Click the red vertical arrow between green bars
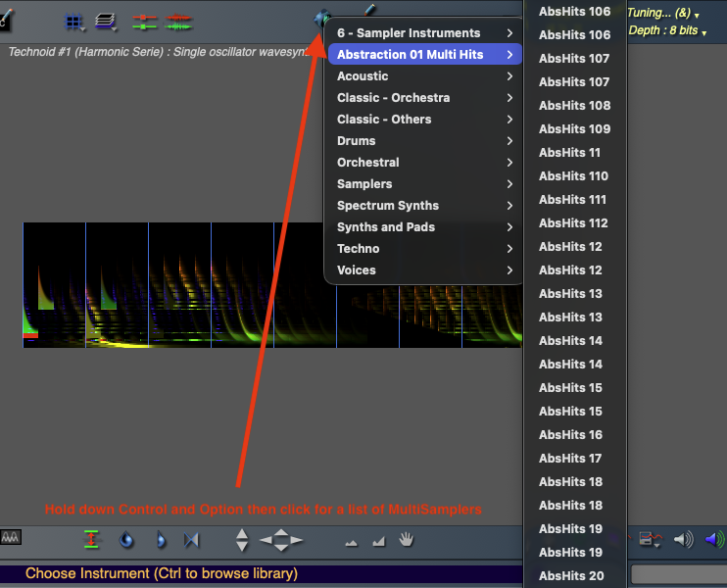The image size is (727, 588). pos(91,539)
